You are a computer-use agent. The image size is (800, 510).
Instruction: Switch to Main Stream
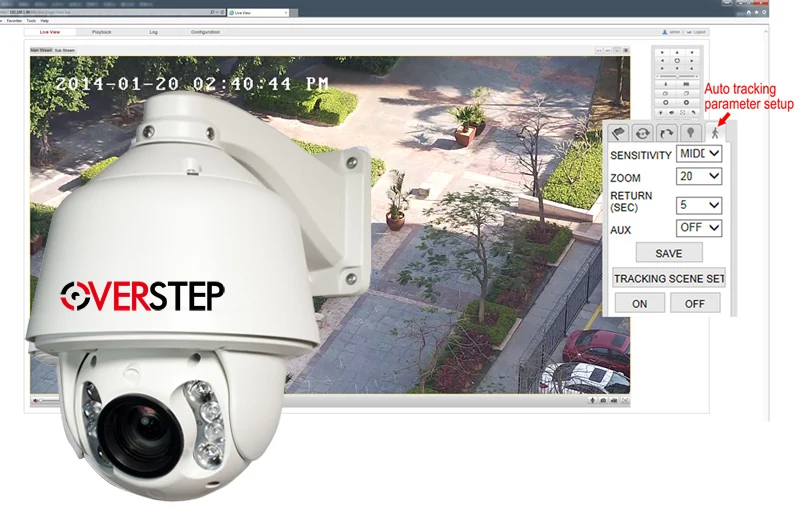(x=41, y=50)
